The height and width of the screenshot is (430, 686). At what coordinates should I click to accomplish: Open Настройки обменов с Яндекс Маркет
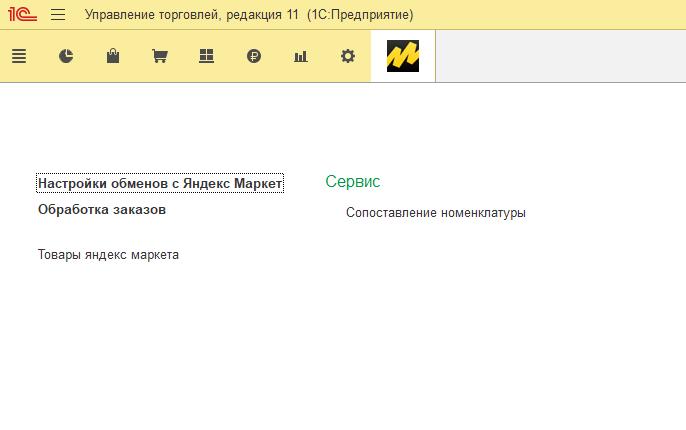pos(160,183)
